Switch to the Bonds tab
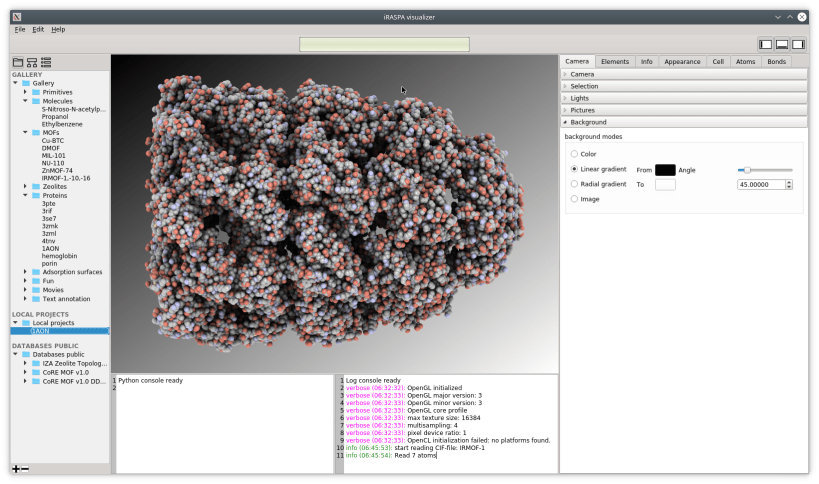Viewport: 819px width, 484px height. click(x=776, y=62)
